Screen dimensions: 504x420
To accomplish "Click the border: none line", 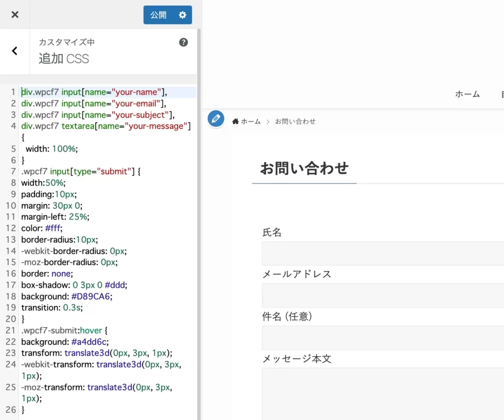I will coord(47,273).
